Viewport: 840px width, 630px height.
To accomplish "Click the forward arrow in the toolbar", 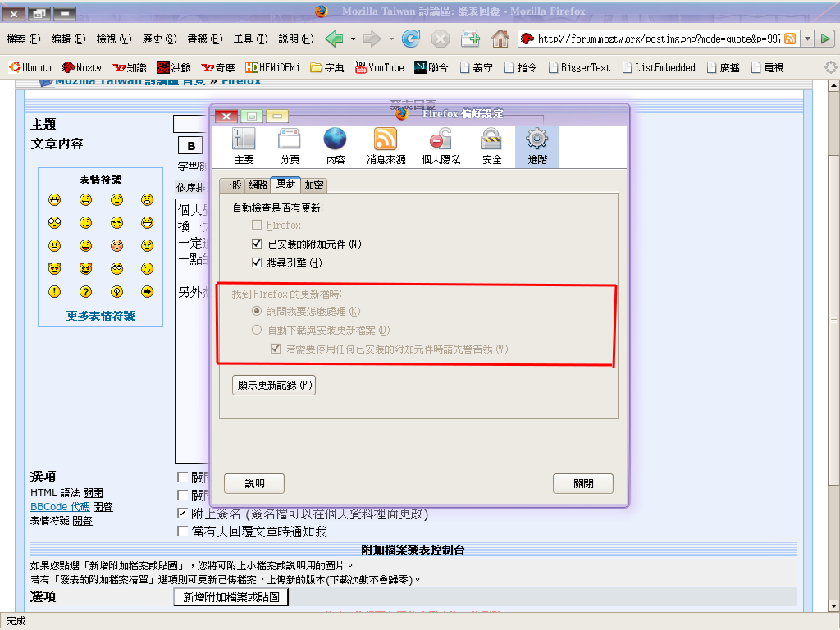I will [x=372, y=39].
